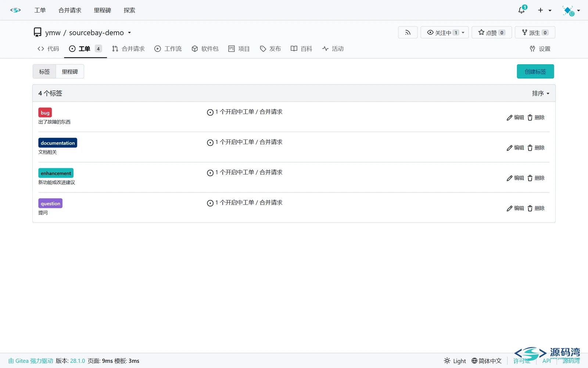Click the 创建标签 button
The image size is (588, 368).
(x=535, y=71)
